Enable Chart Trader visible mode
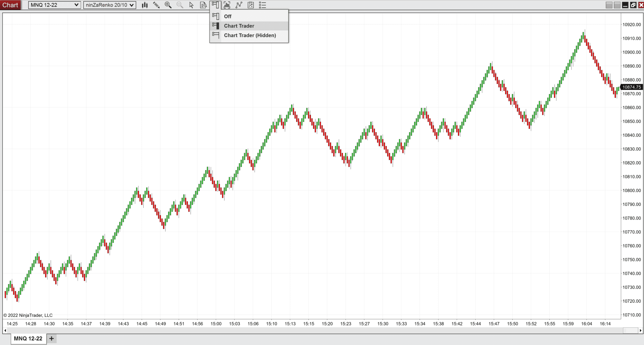The width and height of the screenshot is (644, 345). pos(239,26)
